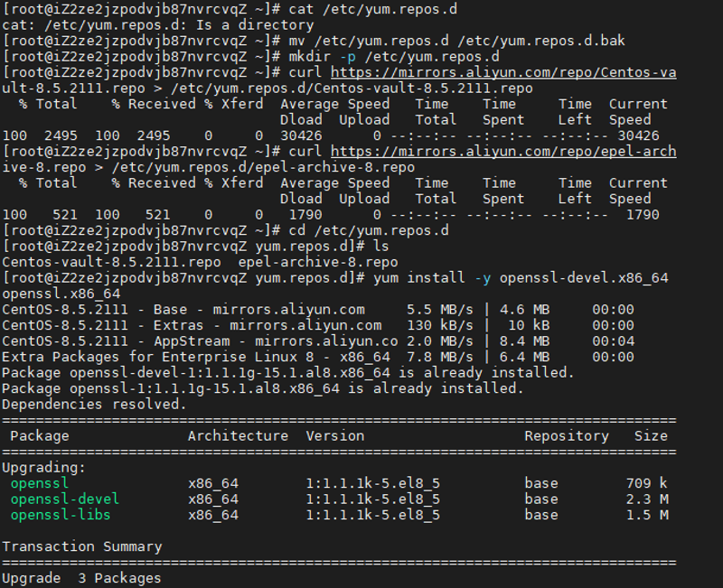723x588 pixels.
Task: Click the 'base' repository of openssl-devel row
Action: [541, 499]
